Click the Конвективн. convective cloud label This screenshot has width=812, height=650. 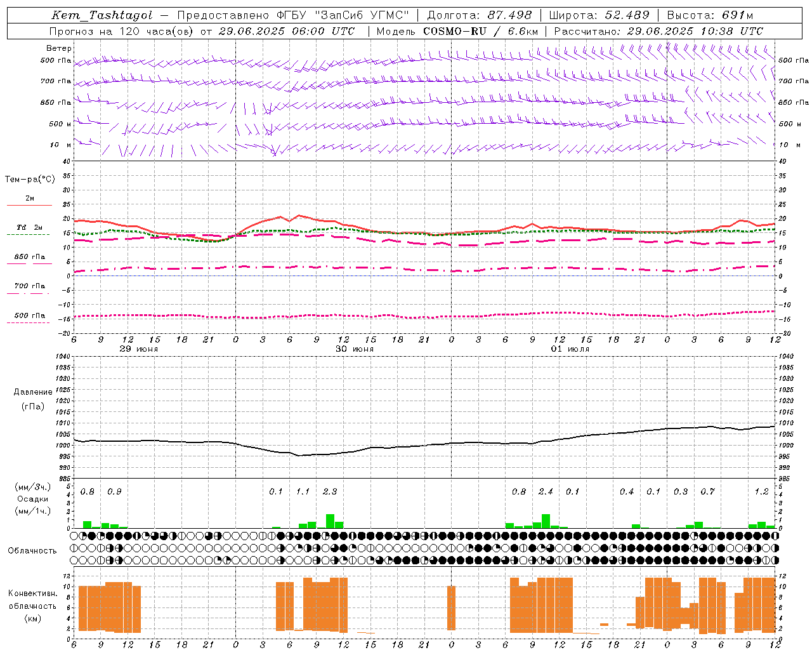click(x=33, y=594)
